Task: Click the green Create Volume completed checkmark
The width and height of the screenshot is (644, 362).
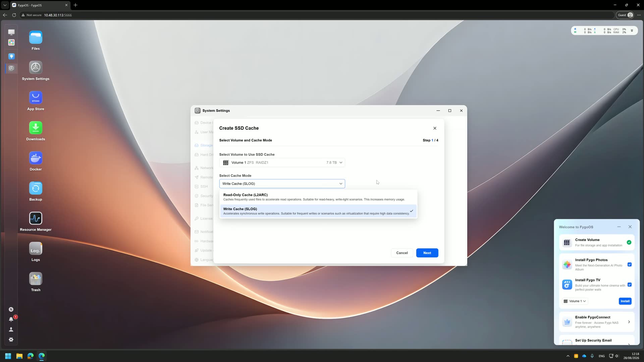Action: [x=629, y=242]
